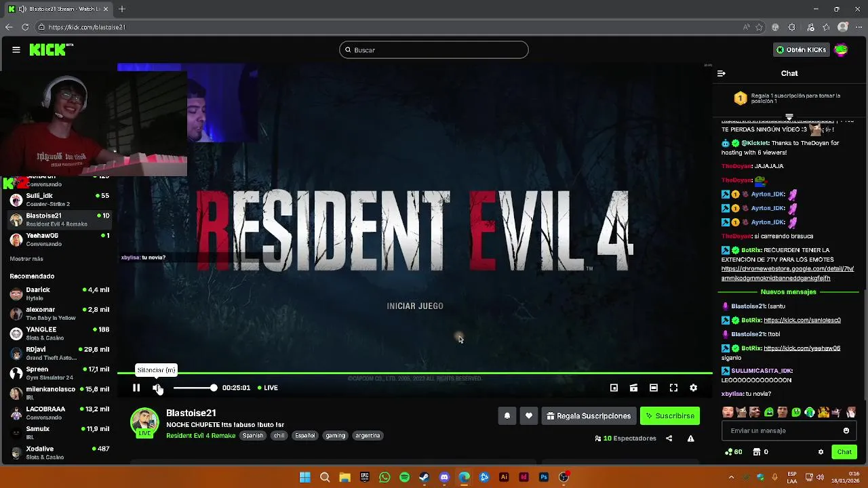Viewport: 868px width, 488px height.
Task: Jump to Nuevos mensajes in chat
Action: [788, 291]
